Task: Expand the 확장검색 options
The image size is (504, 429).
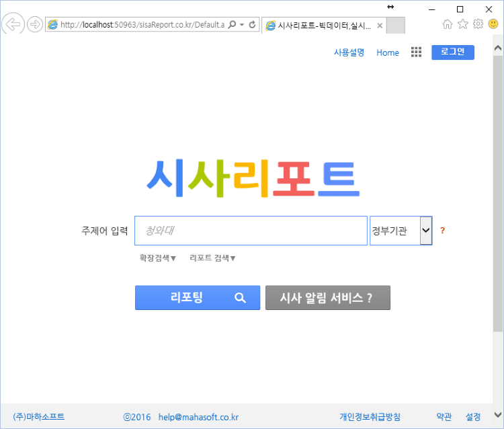Action: [x=157, y=258]
